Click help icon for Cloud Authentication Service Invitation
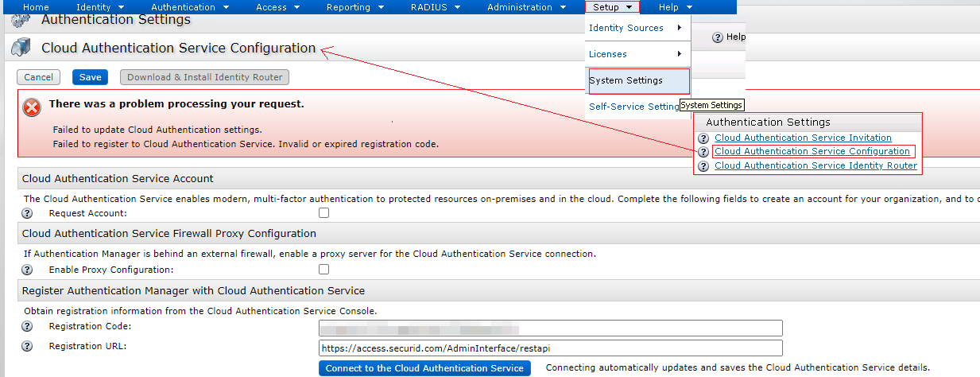 tap(703, 138)
